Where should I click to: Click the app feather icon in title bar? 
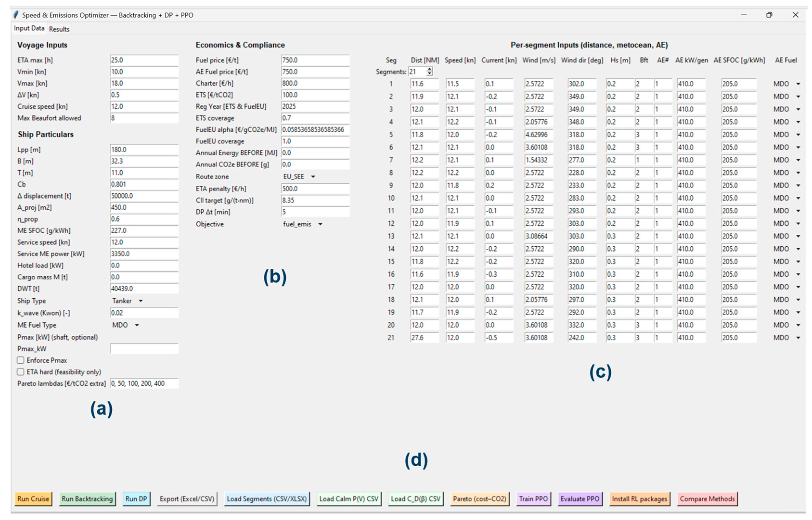[x=16, y=15]
